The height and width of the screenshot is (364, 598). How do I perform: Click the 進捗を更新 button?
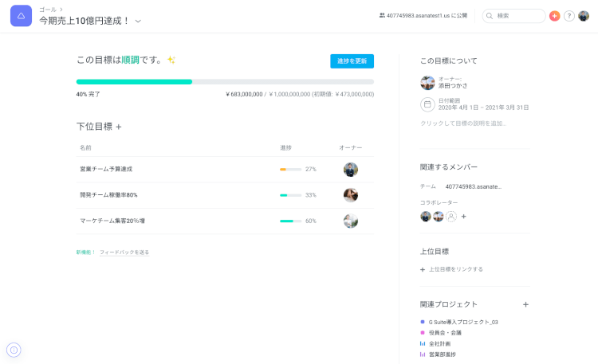[352, 61]
